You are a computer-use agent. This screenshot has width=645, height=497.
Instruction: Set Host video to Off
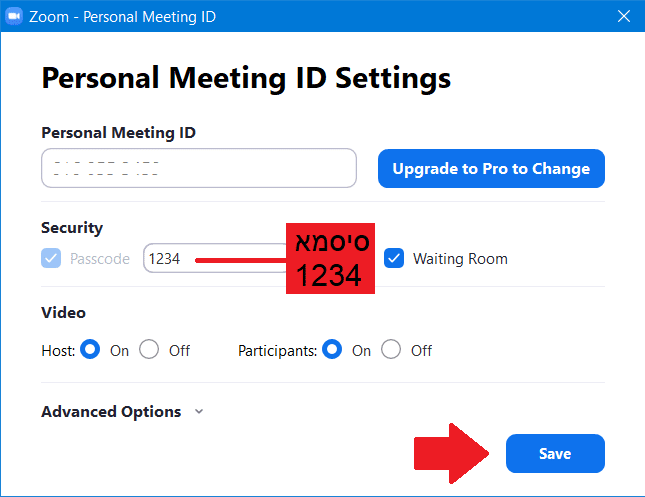pyautogui.click(x=149, y=350)
